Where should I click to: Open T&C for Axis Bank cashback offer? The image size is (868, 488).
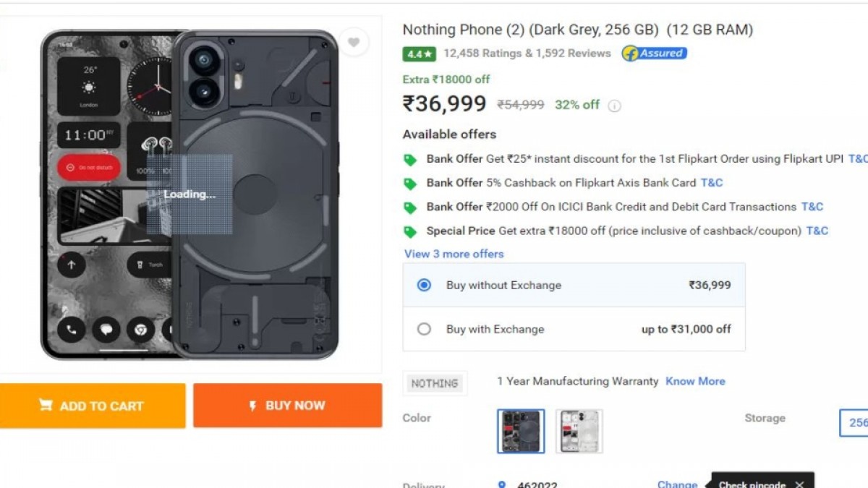(x=711, y=183)
